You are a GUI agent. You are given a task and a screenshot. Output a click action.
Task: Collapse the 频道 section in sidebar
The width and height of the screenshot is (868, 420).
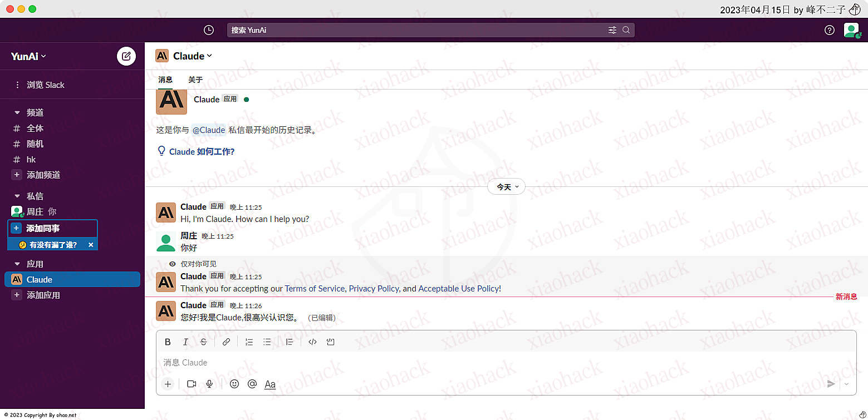(x=17, y=112)
